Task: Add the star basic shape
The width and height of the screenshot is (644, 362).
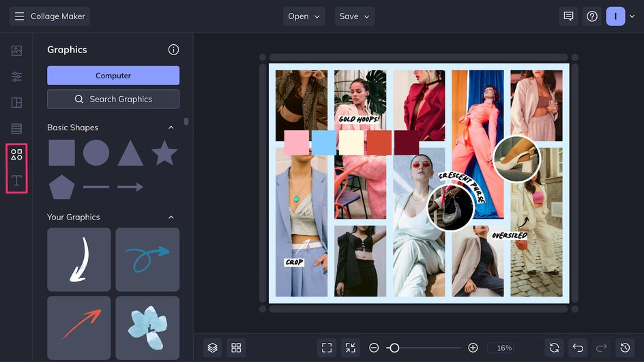Action: point(164,152)
